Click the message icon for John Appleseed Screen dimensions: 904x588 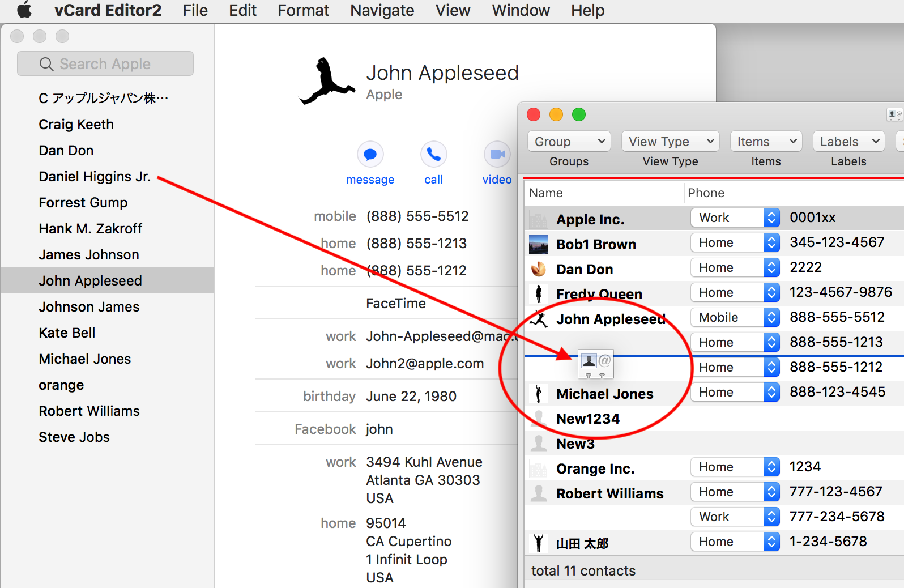click(370, 154)
